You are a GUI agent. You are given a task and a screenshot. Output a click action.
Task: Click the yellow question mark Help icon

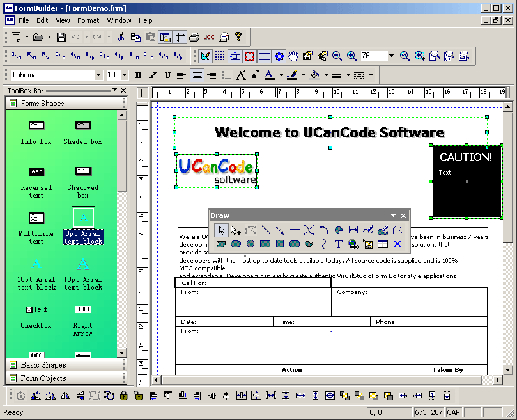[x=238, y=36]
